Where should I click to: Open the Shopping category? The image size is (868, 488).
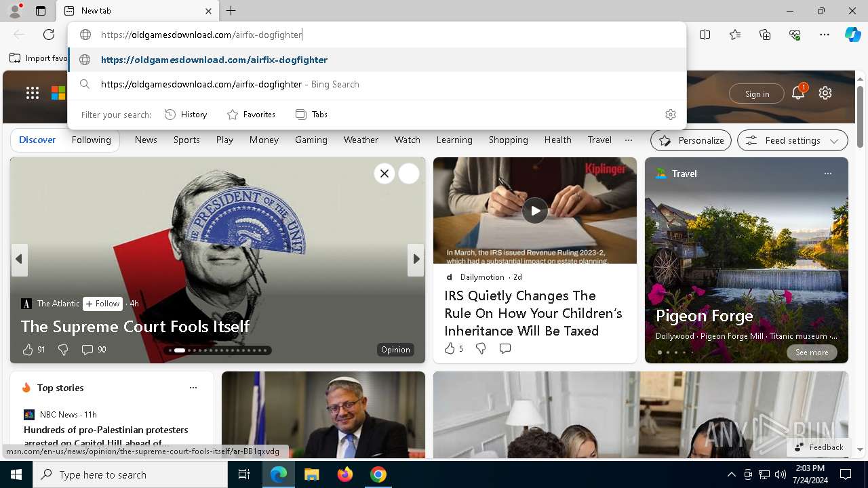click(509, 140)
